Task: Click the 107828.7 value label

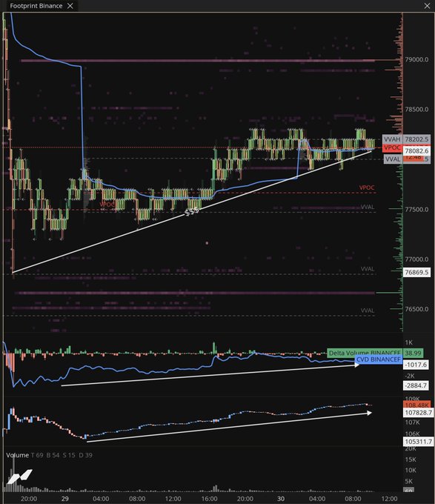Action: tap(418, 412)
